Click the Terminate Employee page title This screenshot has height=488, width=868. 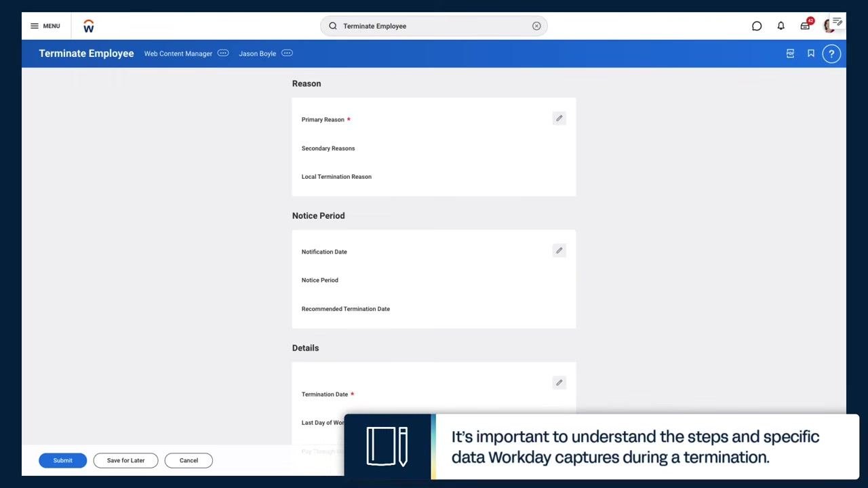tap(86, 54)
